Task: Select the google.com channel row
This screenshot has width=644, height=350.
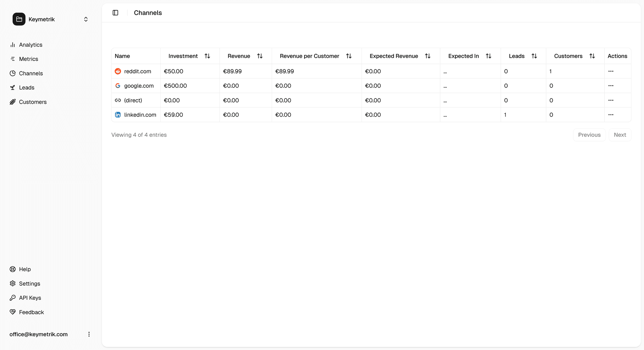Action: [x=139, y=86]
